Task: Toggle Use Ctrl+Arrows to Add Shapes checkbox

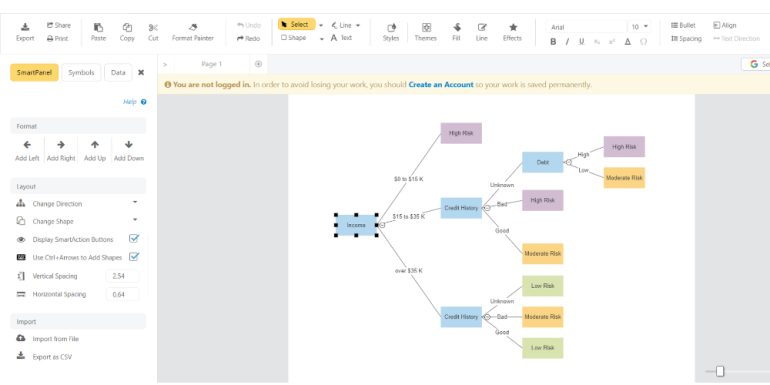Action: 134,256
